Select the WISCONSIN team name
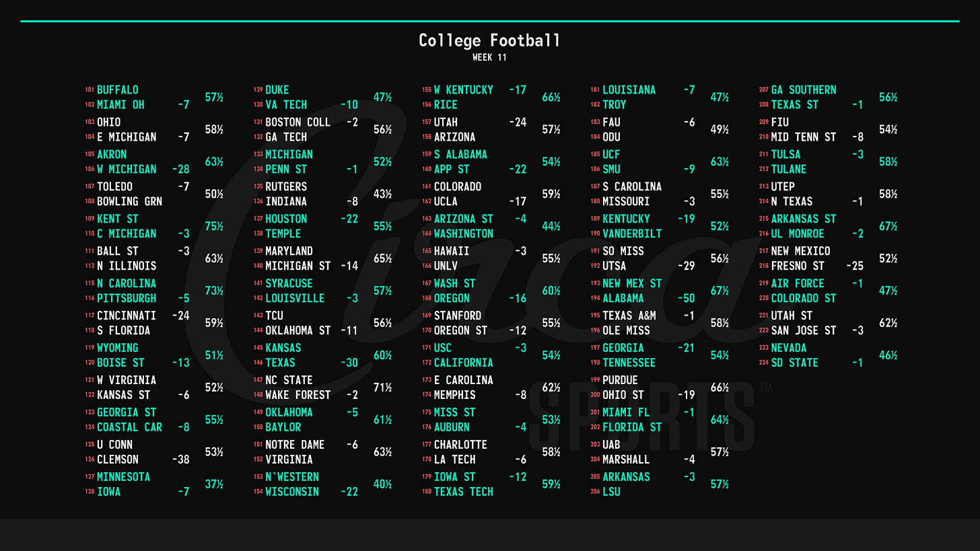Screen dimensions: 980x551 click(x=292, y=492)
